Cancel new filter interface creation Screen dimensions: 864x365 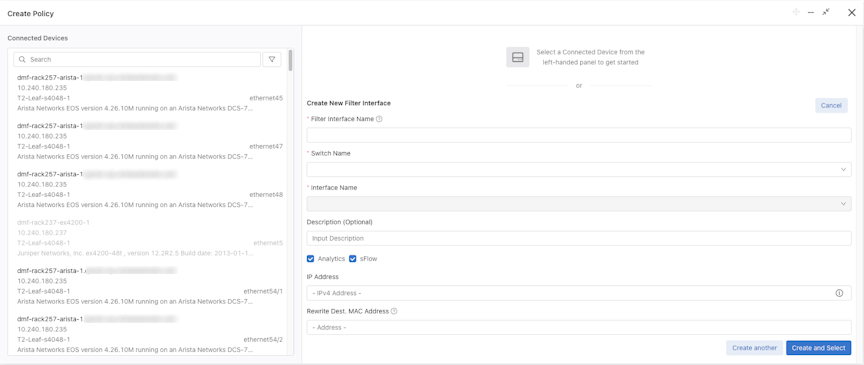pos(831,106)
